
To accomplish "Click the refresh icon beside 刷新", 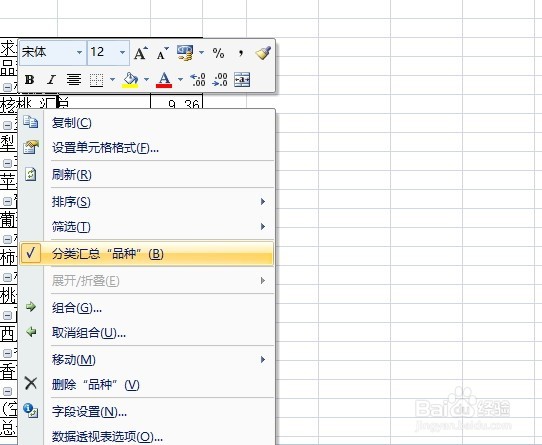I will point(31,174).
